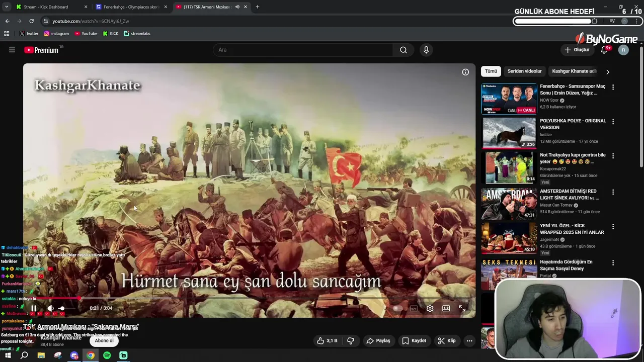Screen dimensions: 644x362
Task: Go back in the browser
Action: pyautogui.click(x=7, y=21)
